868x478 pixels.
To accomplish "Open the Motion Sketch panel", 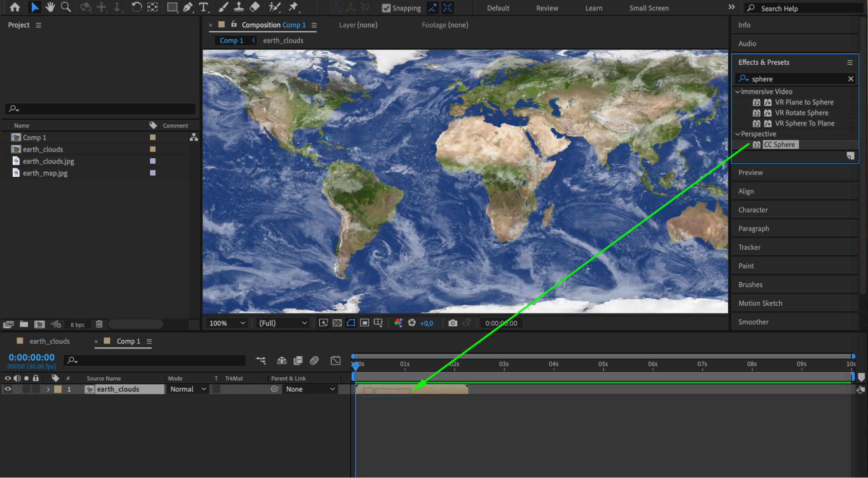I will [760, 303].
